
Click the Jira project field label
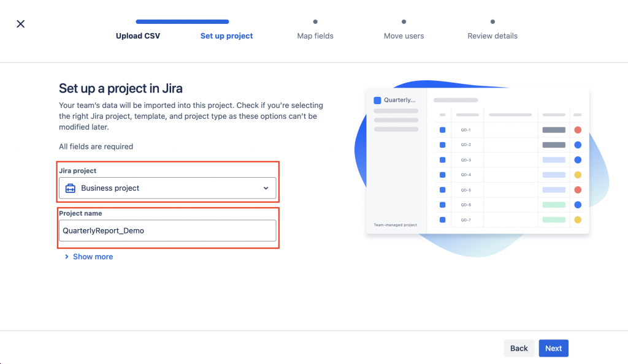point(78,171)
